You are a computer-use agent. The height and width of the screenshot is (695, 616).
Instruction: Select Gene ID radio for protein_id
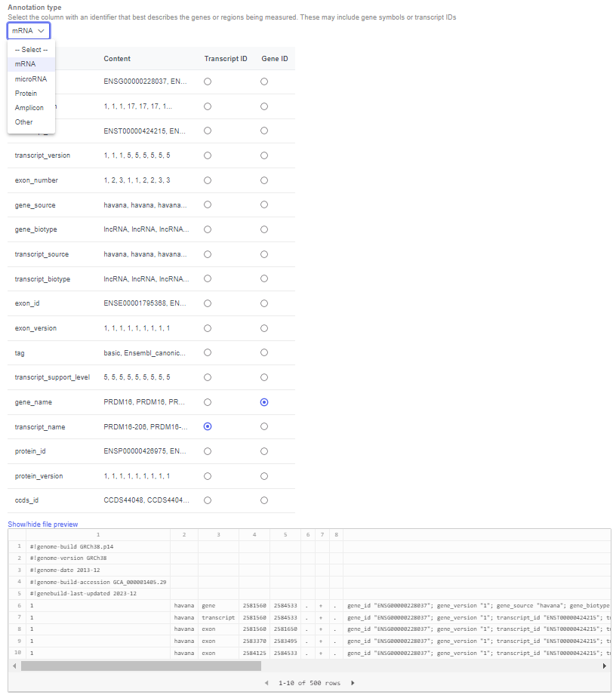[x=263, y=451]
